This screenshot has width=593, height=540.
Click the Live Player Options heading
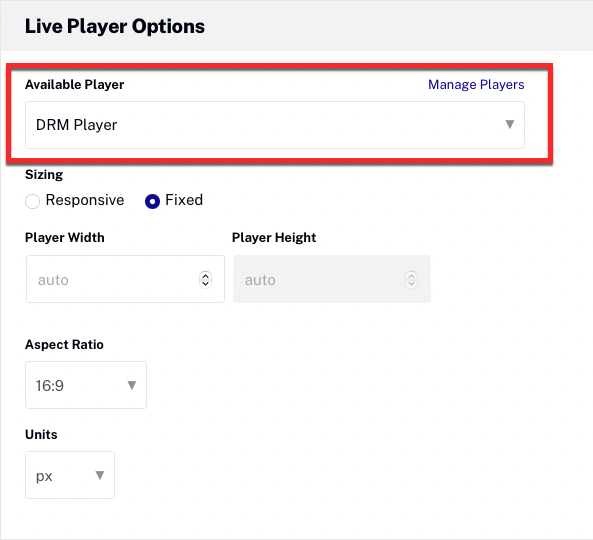(115, 26)
